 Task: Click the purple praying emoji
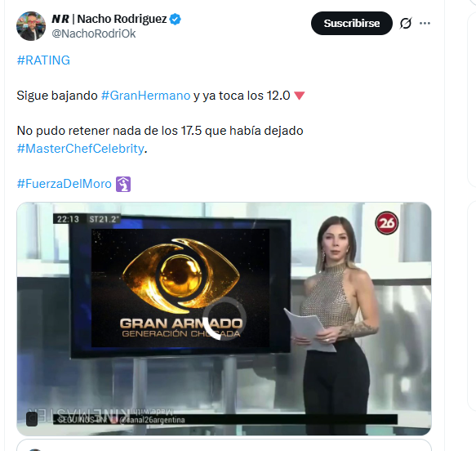click(x=123, y=184)
